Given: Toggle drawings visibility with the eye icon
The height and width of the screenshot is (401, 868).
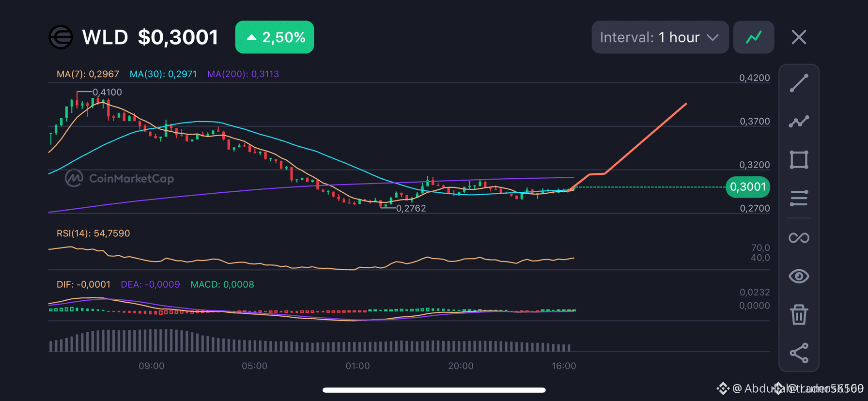Looking at the screenshot, I should (799, 276).
